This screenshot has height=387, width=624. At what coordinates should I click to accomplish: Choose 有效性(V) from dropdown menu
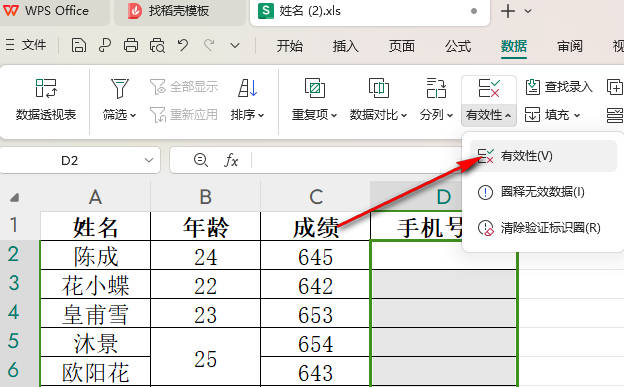tap(543, 156)
